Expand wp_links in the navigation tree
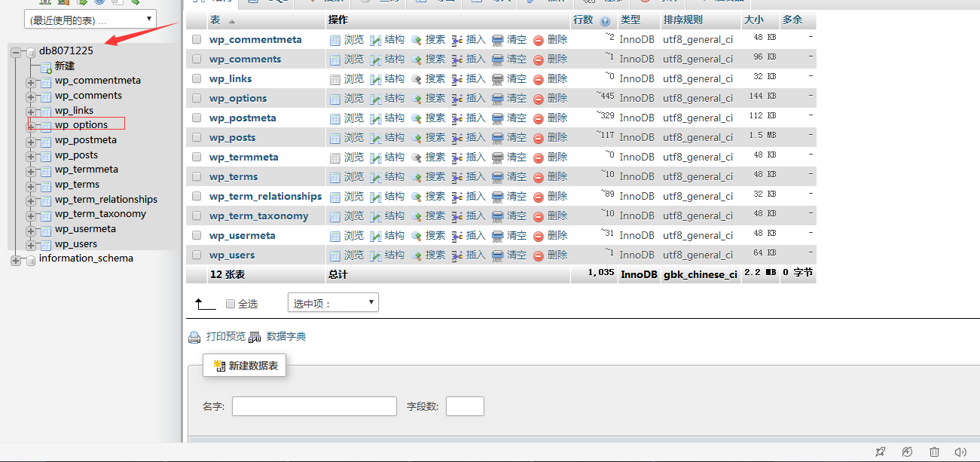The width and height of the screenshot is (980, 462). click(x=31, y=112)
